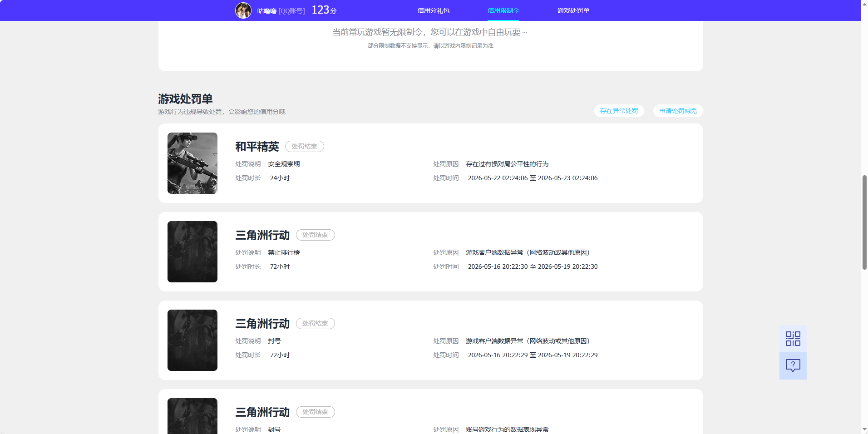Click 处罚结束 badge on card dated 20:22:29

pyautogui.click(x=315, y=324)
